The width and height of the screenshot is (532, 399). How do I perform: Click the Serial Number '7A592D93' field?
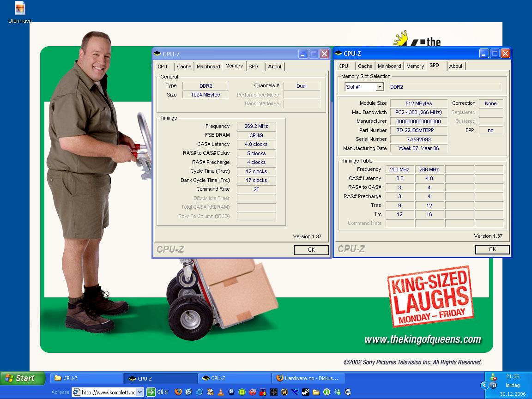pos(419,139)
